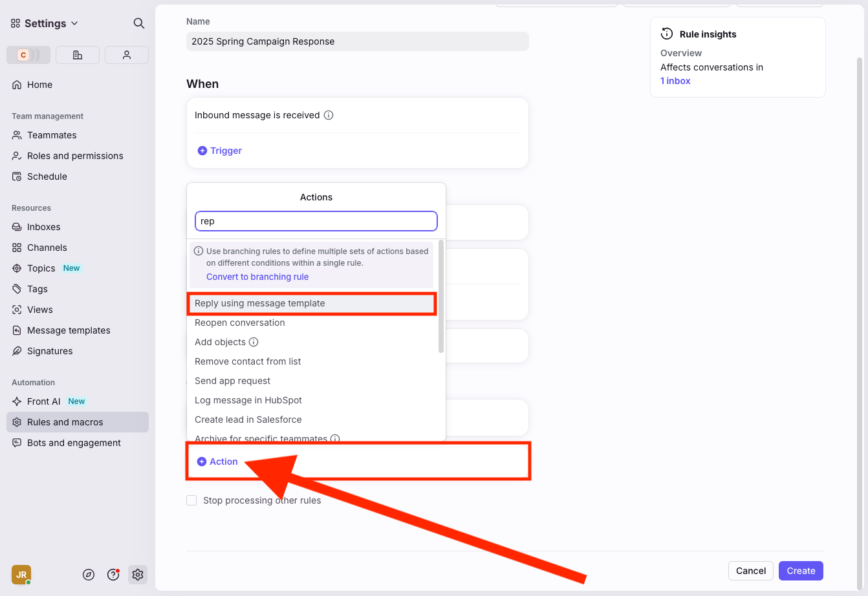Open the personal profile icon tab
Image resolution: width=868 pixels, height=596 pixels.
(127, 55)
